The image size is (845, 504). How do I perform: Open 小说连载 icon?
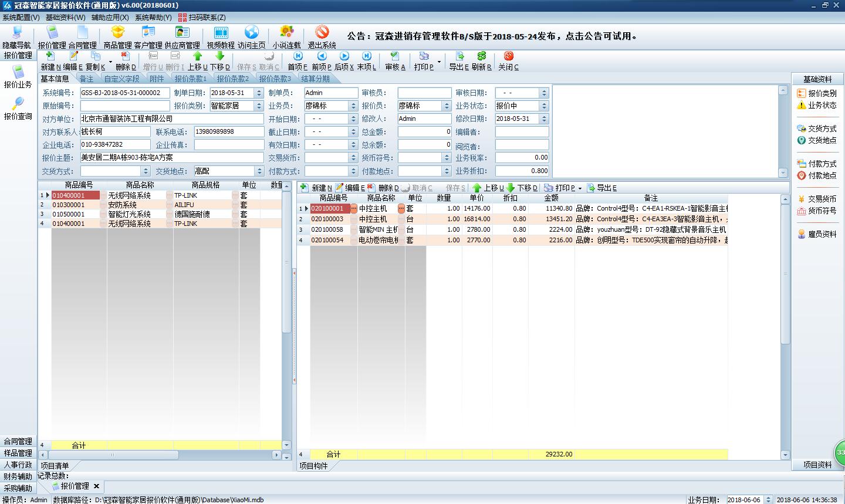286,37
